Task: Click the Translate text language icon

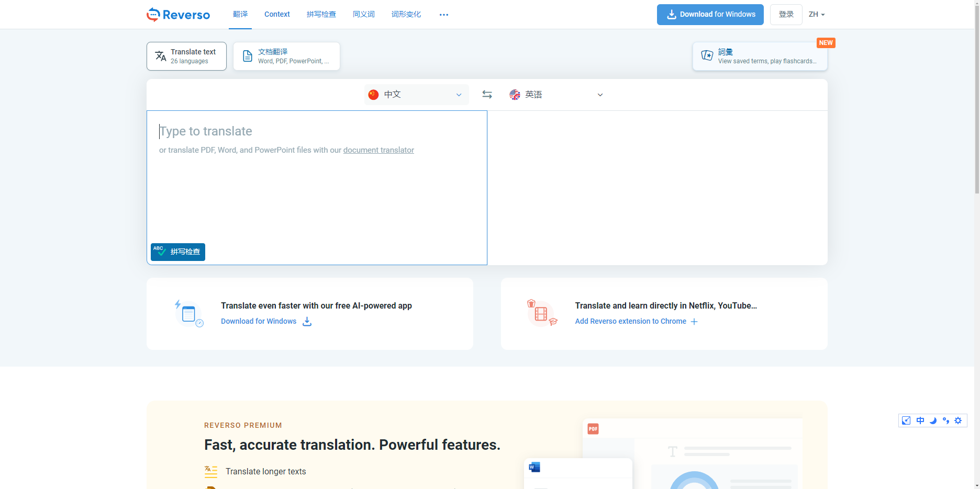Action: [161, 56]
